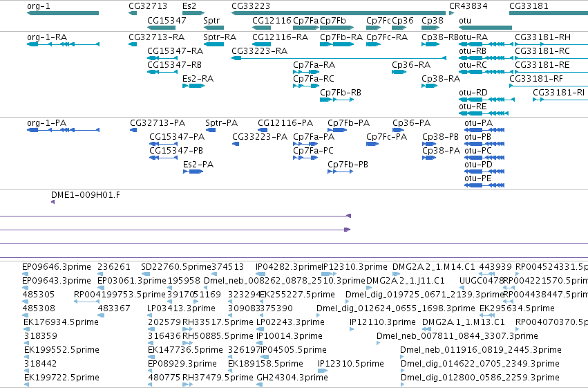The height and width of the screenshot is (388, 588).
Task: Select the Cp7Fc gene label
Action: coord(379,20)
